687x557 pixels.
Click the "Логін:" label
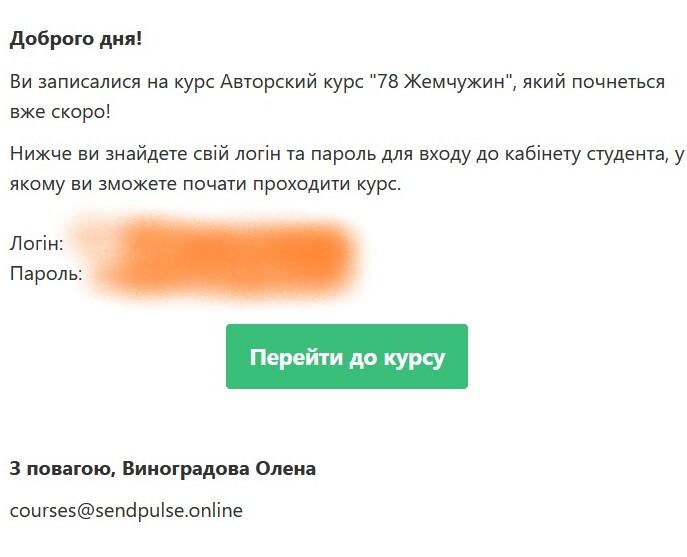click(37, 243)
